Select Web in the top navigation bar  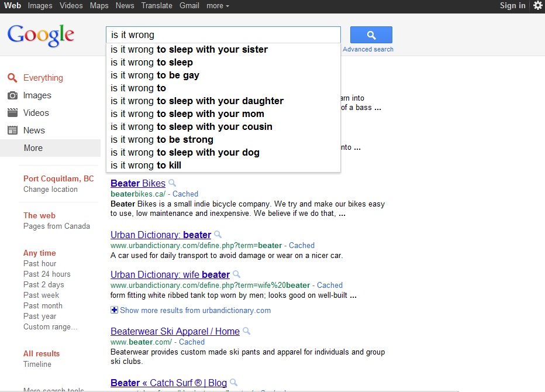pos(12,6)
